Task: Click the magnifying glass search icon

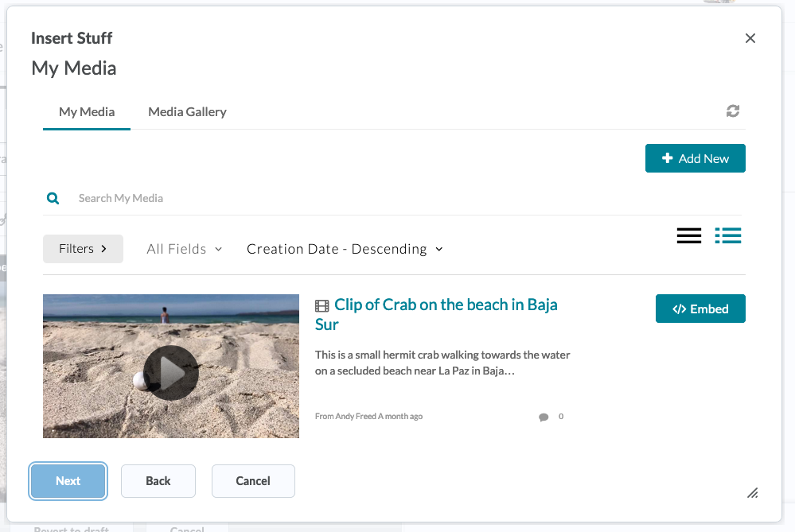Action: tap(53, 198)
